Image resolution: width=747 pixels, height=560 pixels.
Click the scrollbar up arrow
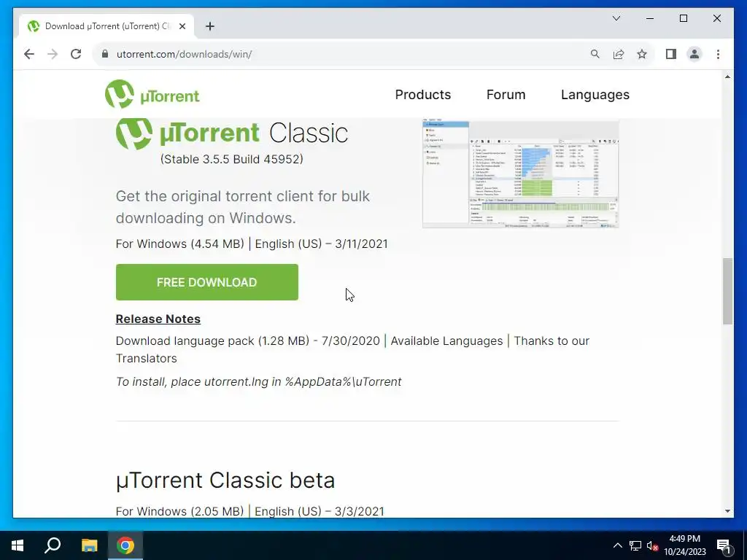[727, 77]
